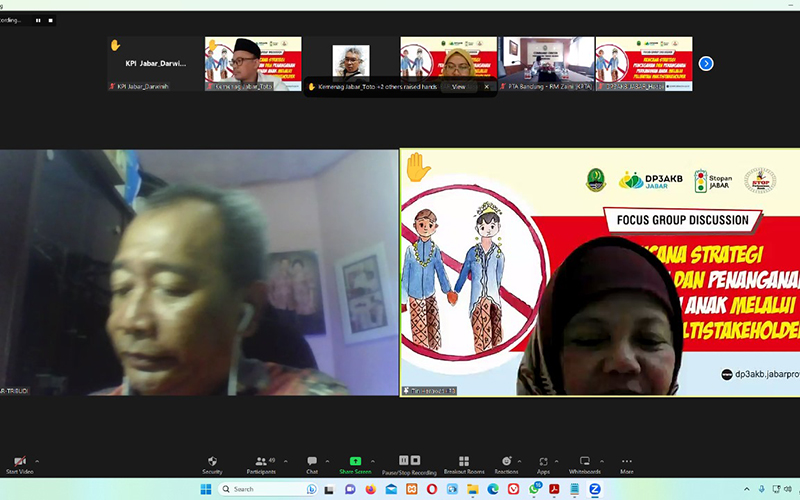The image size is (800, 500).
Task: Open Whiteboards
Action: tap(584, 462)
